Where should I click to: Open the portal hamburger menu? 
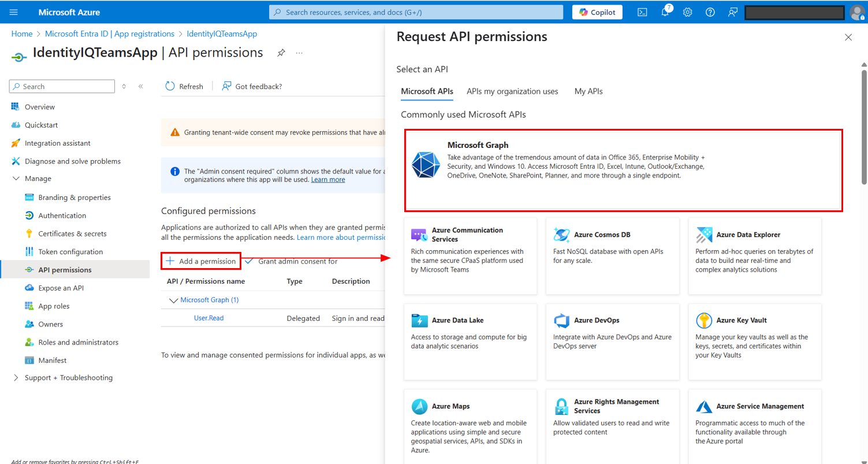(14, 12)
